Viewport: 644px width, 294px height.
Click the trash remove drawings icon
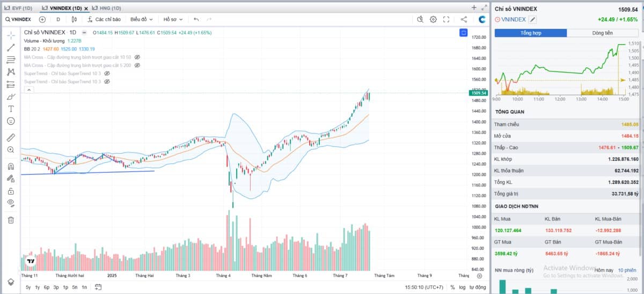(x=11, y=220)
